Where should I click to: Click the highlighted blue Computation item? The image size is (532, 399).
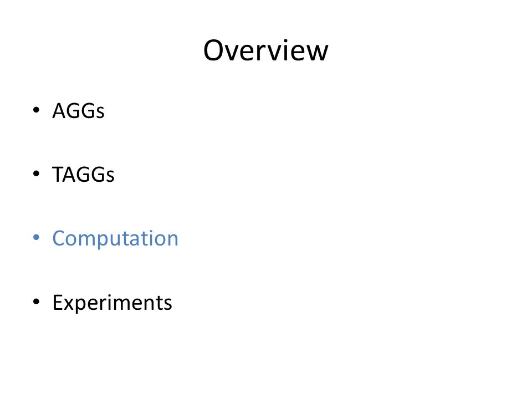point(115,238)
